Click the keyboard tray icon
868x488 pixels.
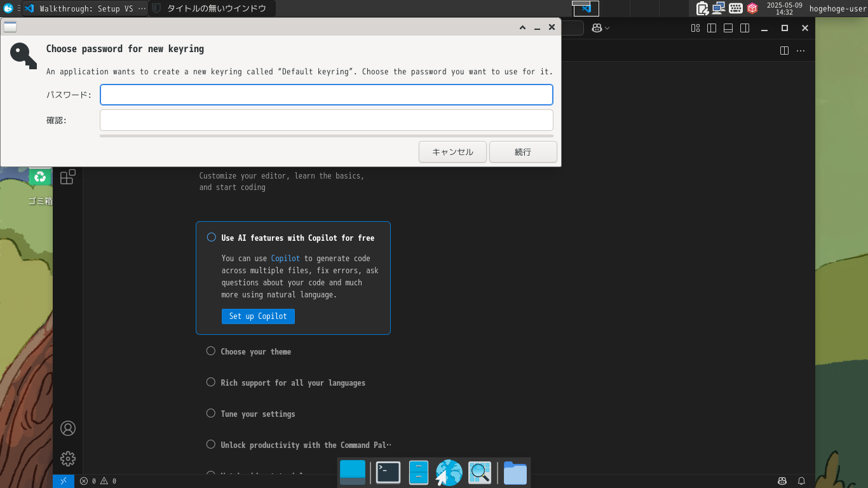pos(736,8)
